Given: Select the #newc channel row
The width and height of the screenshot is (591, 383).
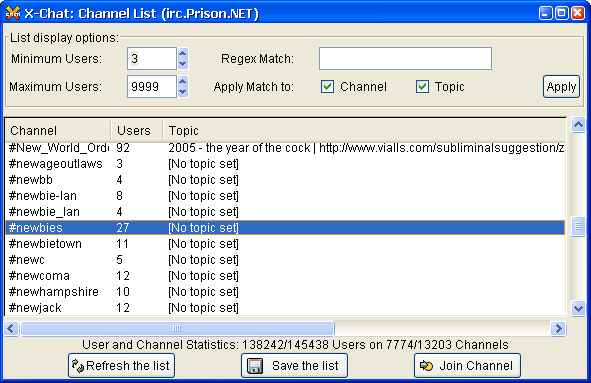Looking at the screenshot, I should [285, 260].
